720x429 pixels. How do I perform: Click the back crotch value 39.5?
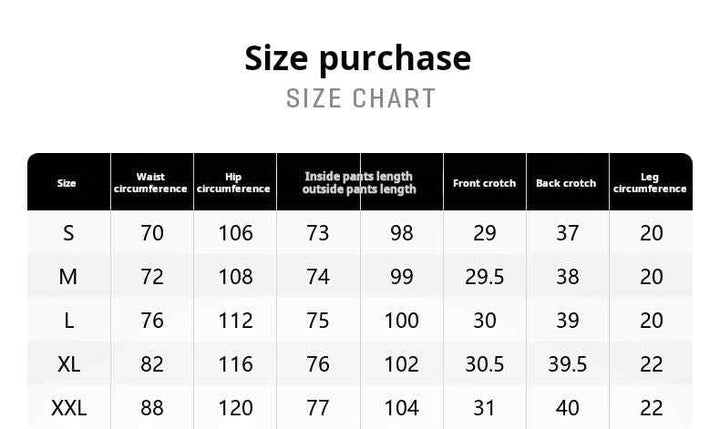(x=568, y=364)
